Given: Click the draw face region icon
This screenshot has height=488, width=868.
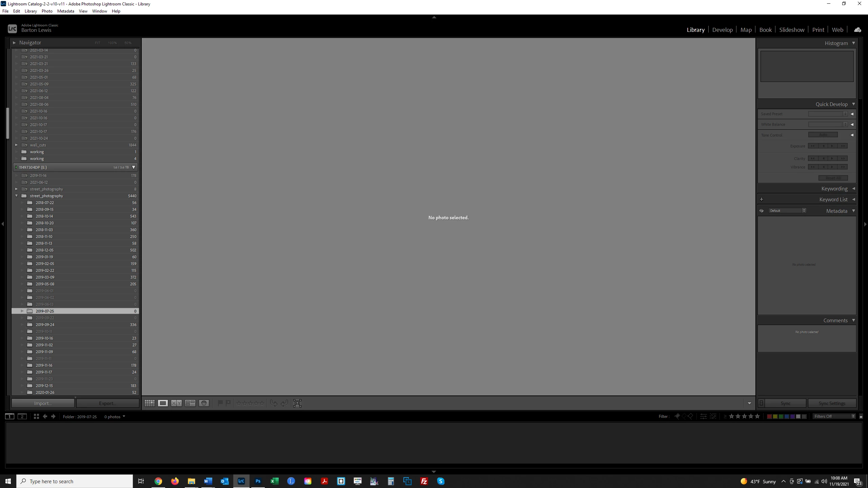Looking at the screenshot, I should coord(297,403).
